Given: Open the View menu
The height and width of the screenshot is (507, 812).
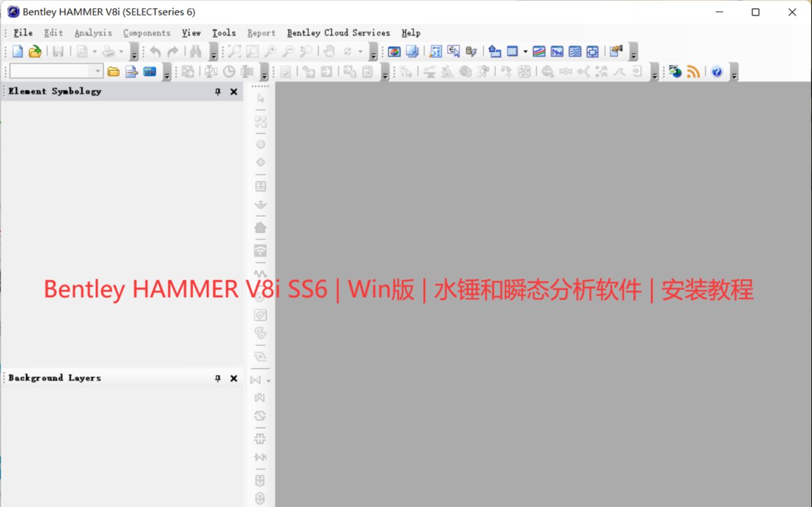Looking at the screenshot, I should 191,33.
